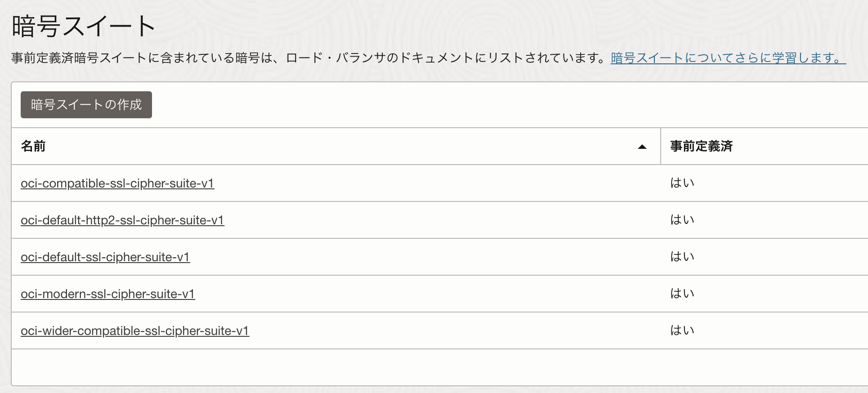Select oci-default-ssl-cipher-suite-v1 from the list
The image size is (868, 393).
105,257
